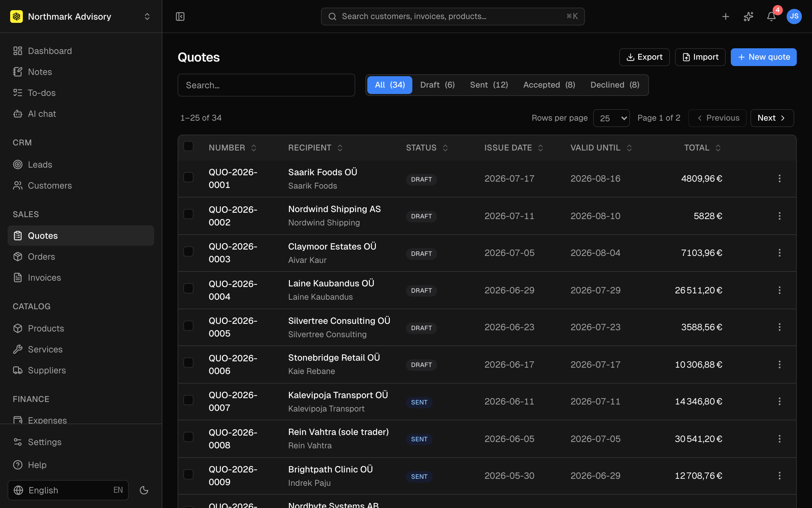The height and width of the screenshot is (508, 812).
Task: Open Notes in the sidebar
Action: [81, 72]
